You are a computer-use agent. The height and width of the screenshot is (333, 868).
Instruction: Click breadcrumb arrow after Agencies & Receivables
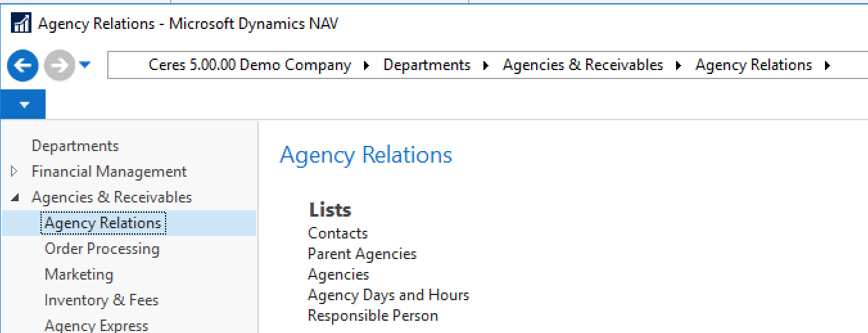679,66
